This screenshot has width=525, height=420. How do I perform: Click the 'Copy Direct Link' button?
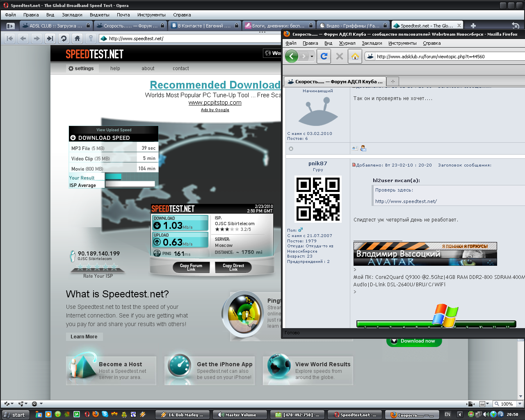pyautogui.click(x=233, y=267)
